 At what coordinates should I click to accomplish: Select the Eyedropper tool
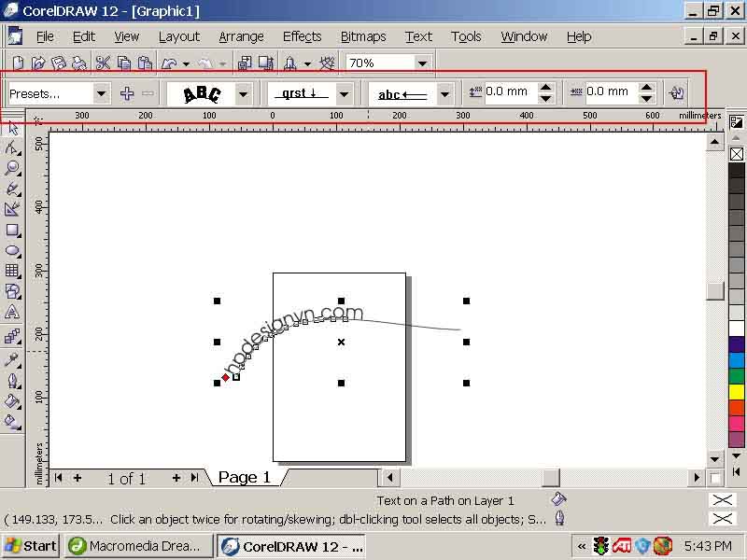(13, 360)
